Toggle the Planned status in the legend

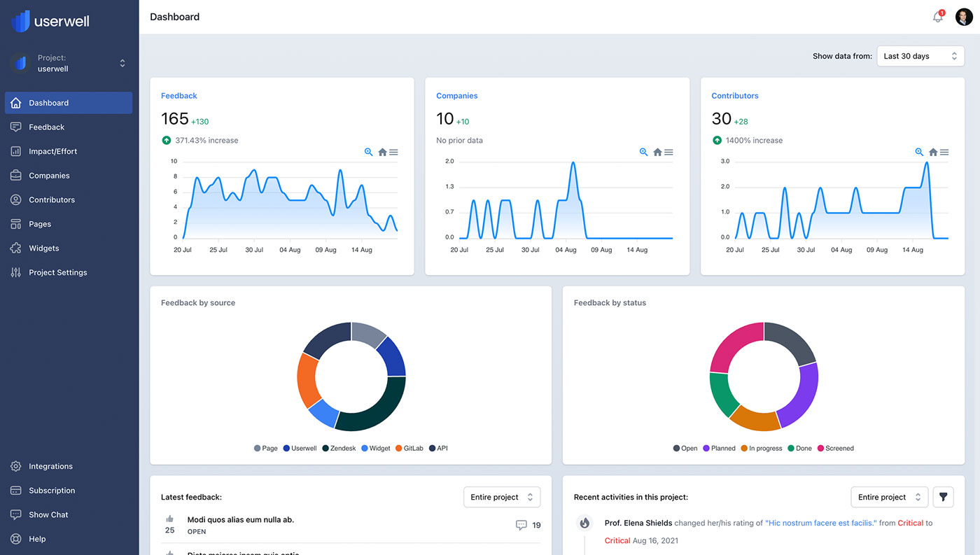(x=719, y=448)
